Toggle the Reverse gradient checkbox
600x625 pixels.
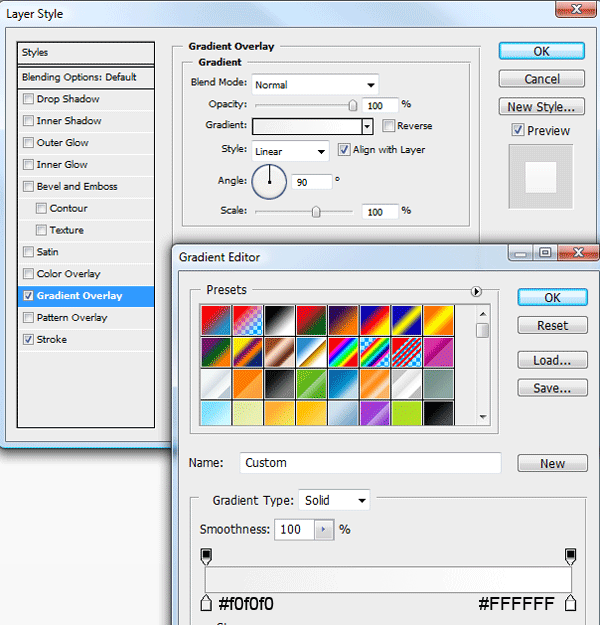(388, 126)
